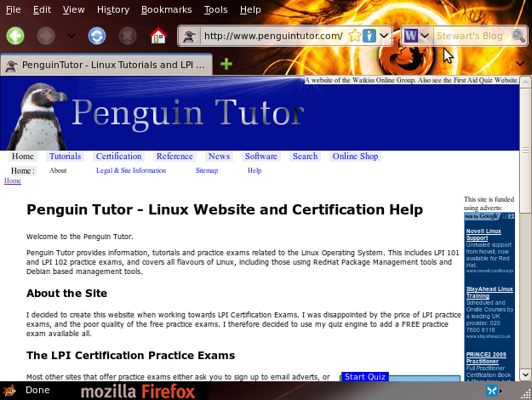Screen dimensions: 532x400
Task: Open the Help link in the site submenu
Action: [255, 171]
